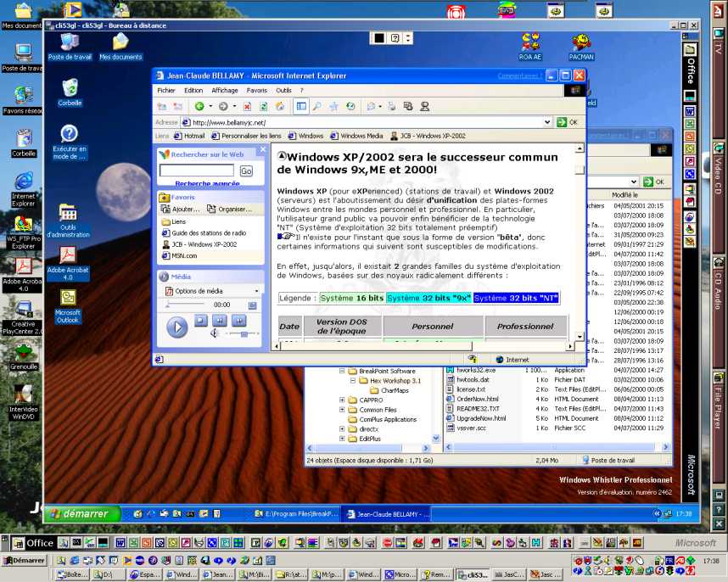
Task: Mute audio with the speaker icon in Média panel
Action: pyautogui.click(x=215, y=333)
